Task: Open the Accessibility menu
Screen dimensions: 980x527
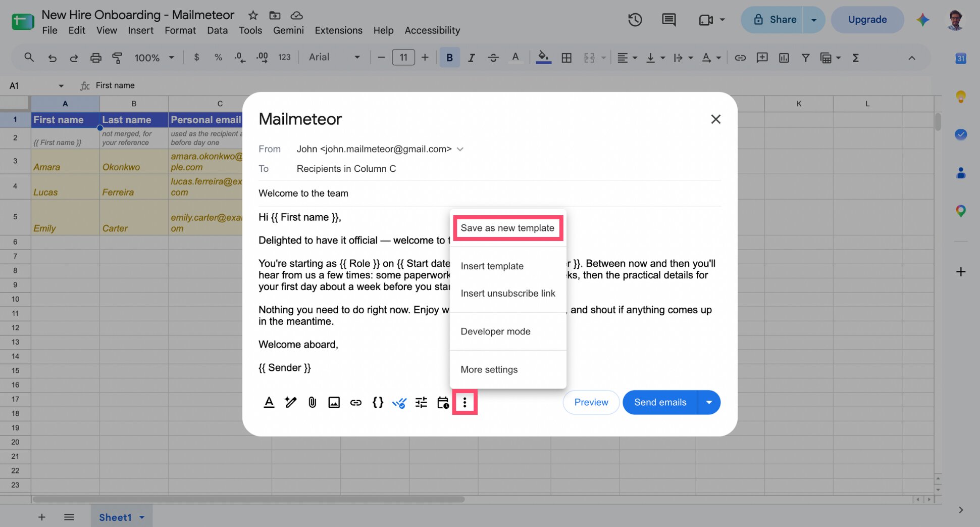Action: (x=432, y=30)
